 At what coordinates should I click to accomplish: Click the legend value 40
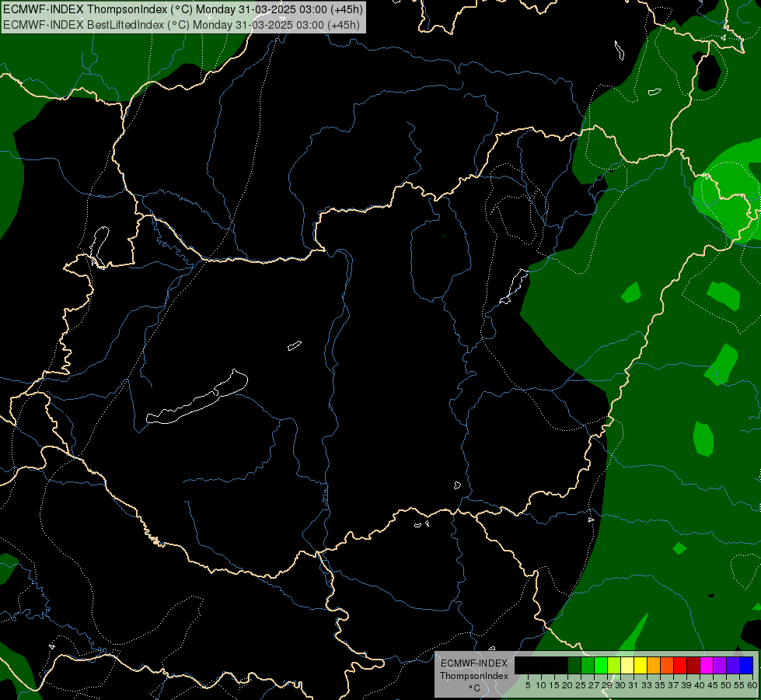point(700,685)
